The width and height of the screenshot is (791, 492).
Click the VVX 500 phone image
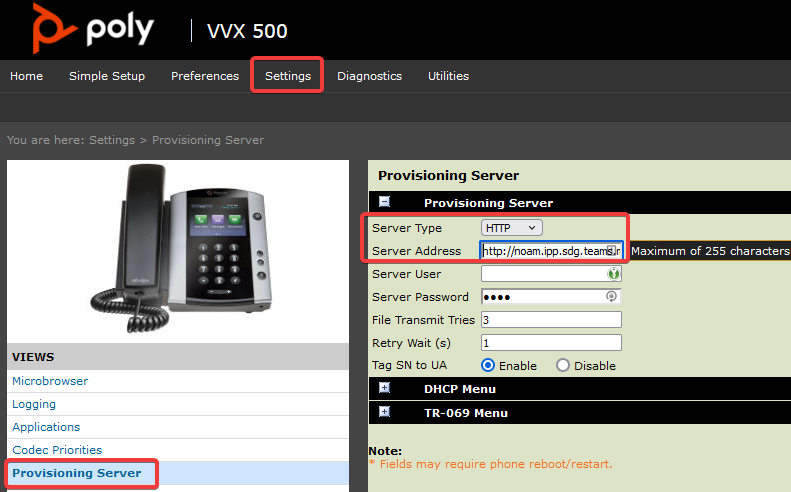click(179, 247)
